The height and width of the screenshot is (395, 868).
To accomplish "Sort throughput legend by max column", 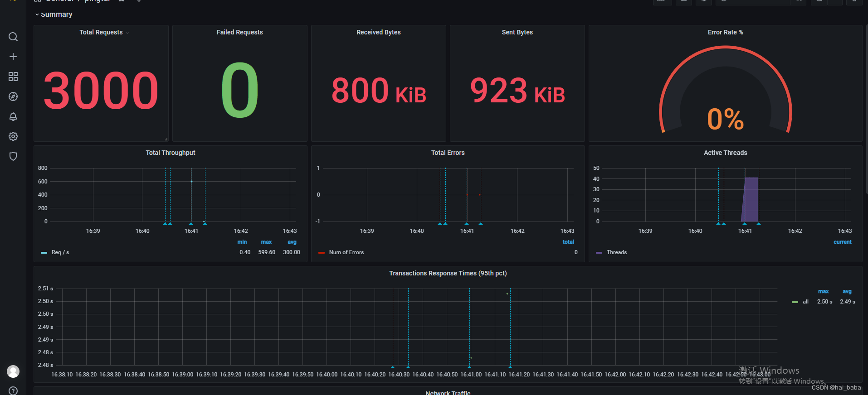I will 266,242.
